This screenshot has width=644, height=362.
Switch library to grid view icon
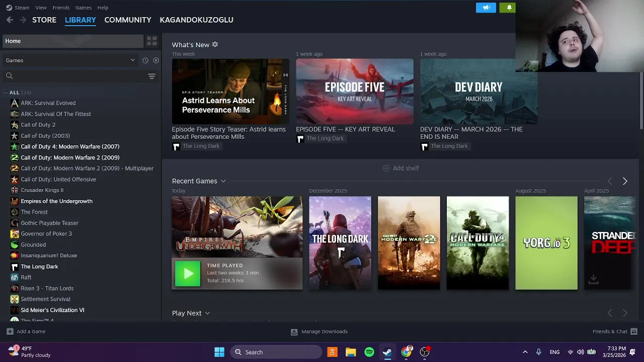152,41
